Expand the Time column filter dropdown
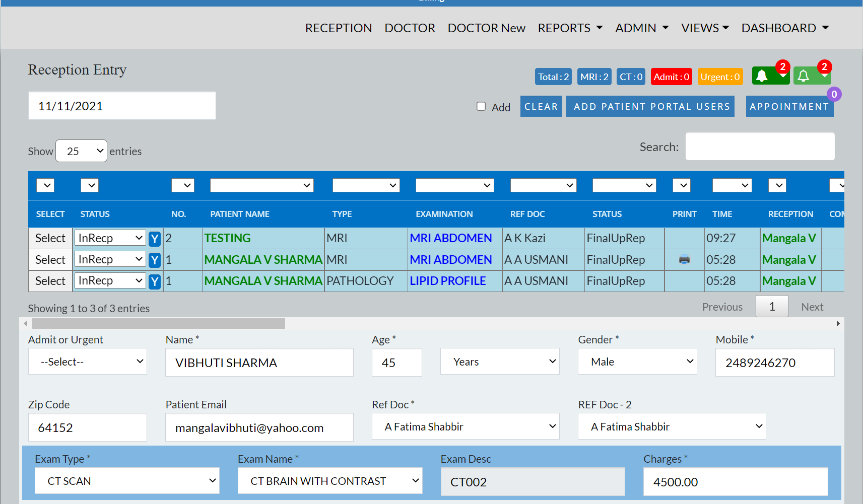The width and height of the screenshot is (863, 504). [x=732, y=185]
